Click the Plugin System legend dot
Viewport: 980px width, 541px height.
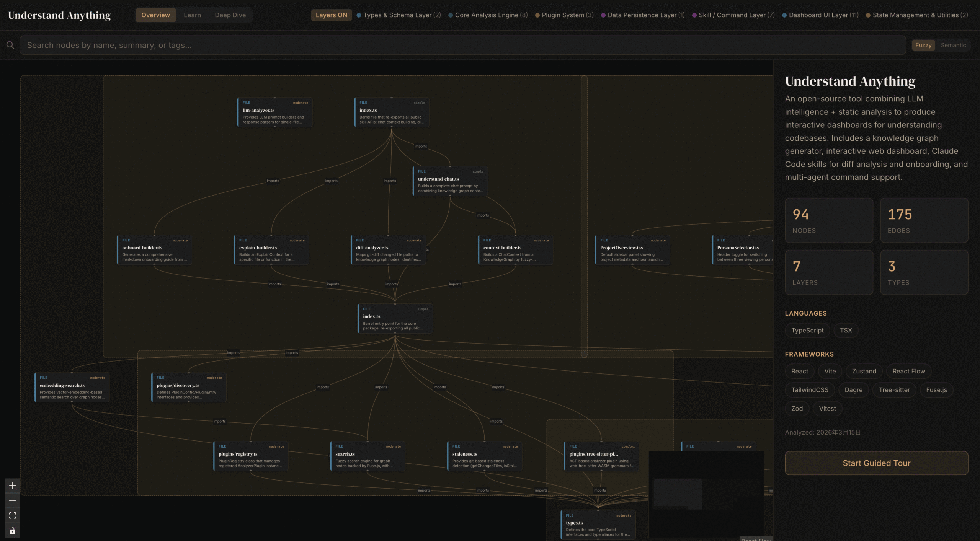coord(537,15)
